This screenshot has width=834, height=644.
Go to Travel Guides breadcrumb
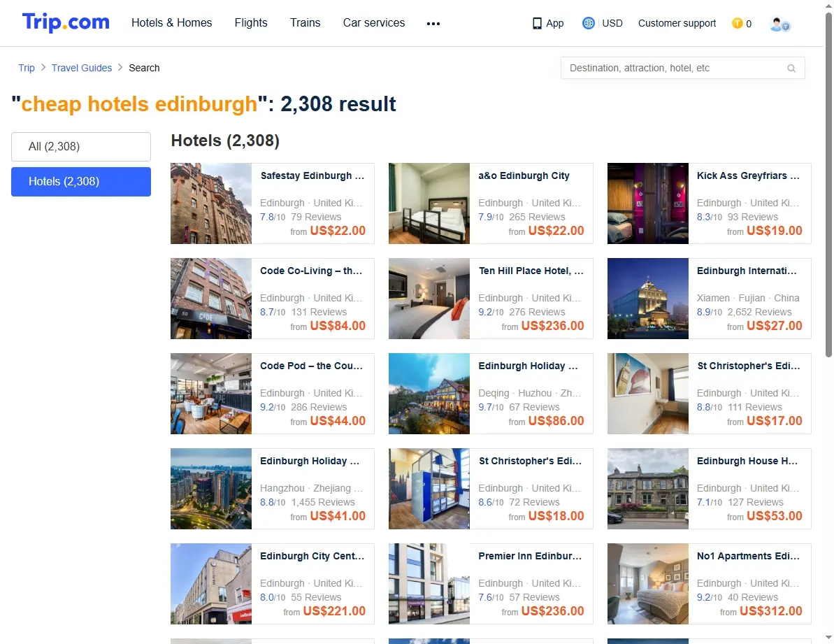tap(82, 68)
